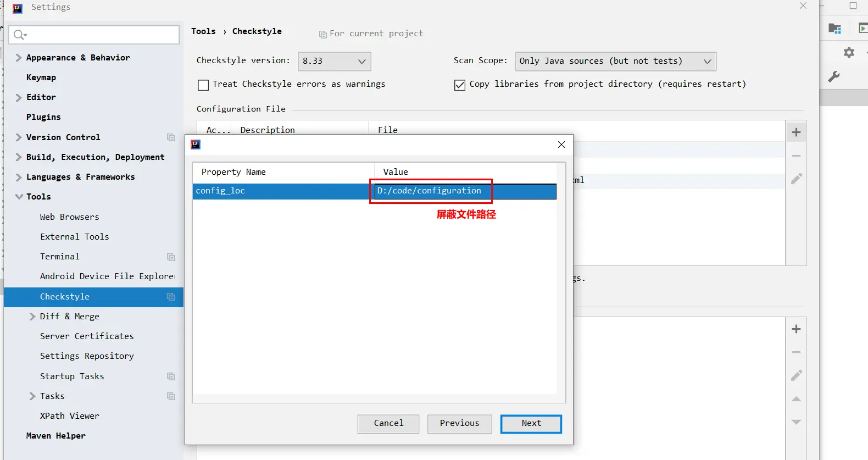868x460 pixels.
Task: Click Cancel in the property dialog
Action: (x=388, y=424)
